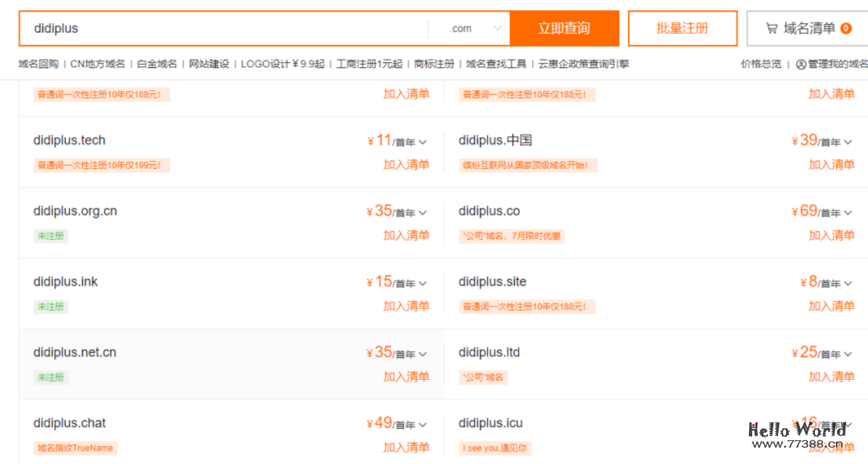
Task: Open the 域名回购 menu item
Action: pyautogui.click(x=32, y=64)
